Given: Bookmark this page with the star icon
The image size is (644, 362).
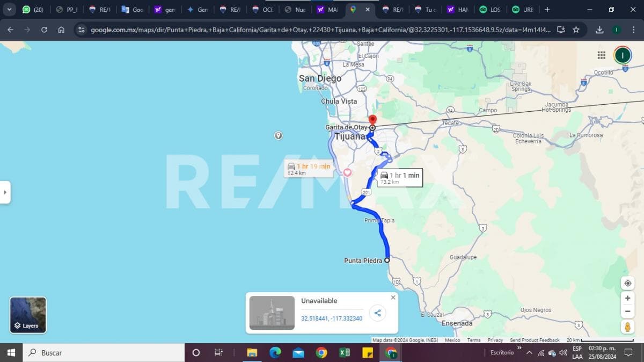Looking at the screenshot, I should click(576, 30).
